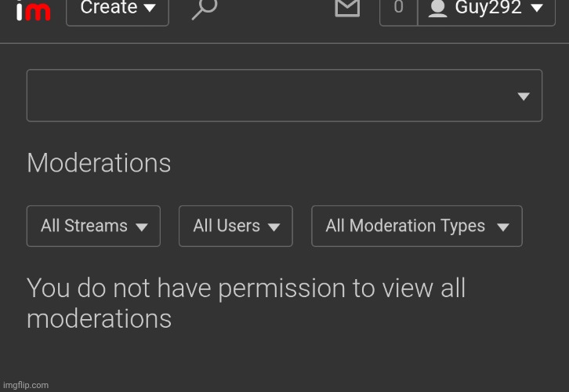Open the notifications counter showing 0
This screenshot has height=392, width=569.
tap(398, 9)
